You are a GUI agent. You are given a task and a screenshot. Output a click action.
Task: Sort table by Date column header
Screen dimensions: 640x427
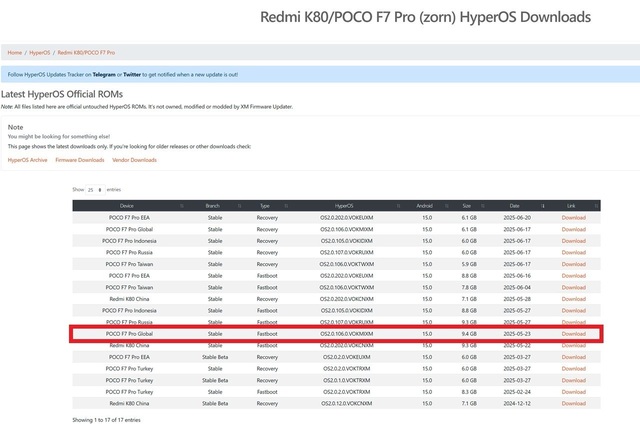tap(519, 205)
